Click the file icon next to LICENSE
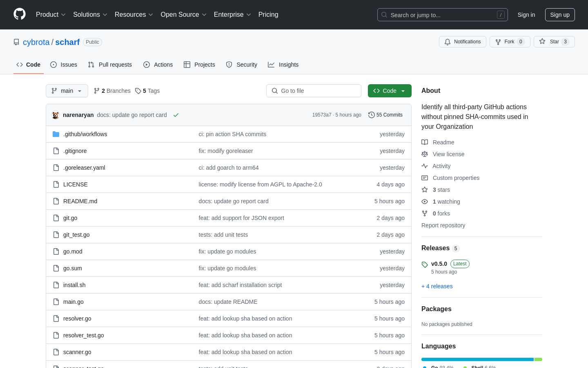 coord(56,184)
